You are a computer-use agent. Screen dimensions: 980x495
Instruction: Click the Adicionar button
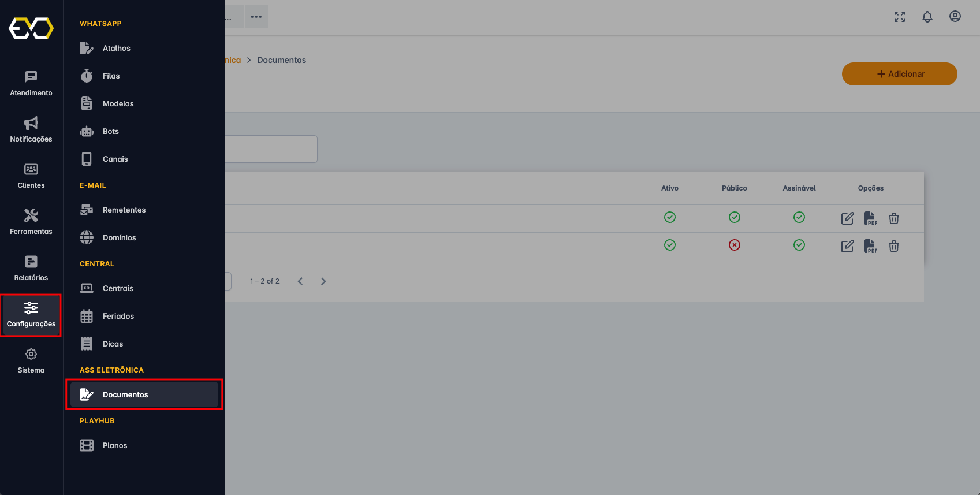[x=899, y=74]
